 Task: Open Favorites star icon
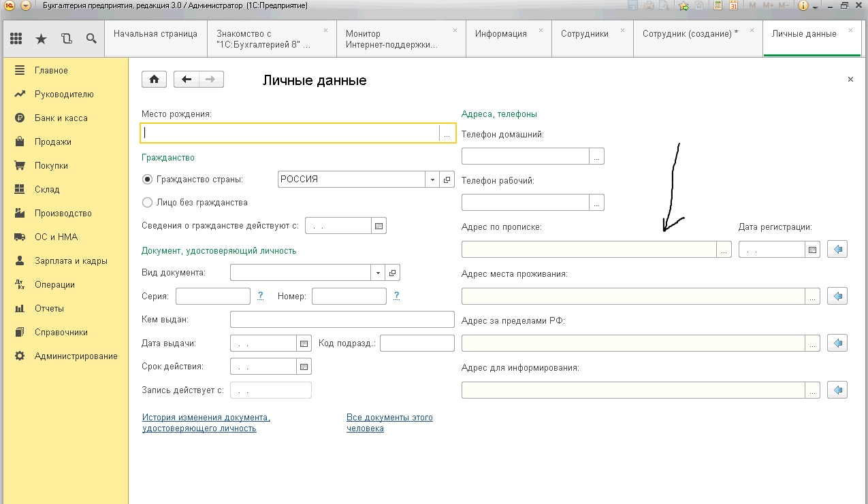click(x=41, y=39)
